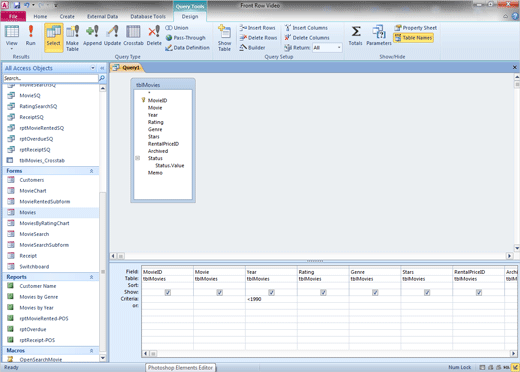Close the Query1 window with X
Screen dimensions: 520x372
pos(515,67)
